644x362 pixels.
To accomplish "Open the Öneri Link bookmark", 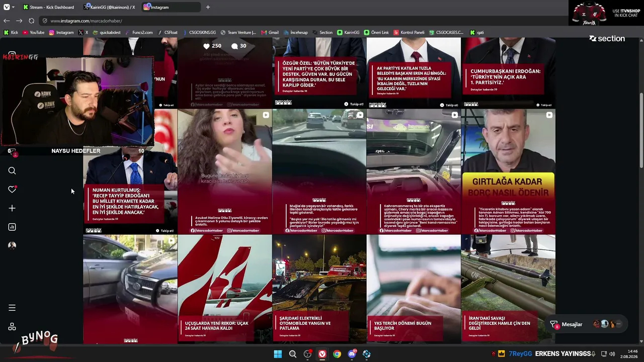I will tap(376, 32).
